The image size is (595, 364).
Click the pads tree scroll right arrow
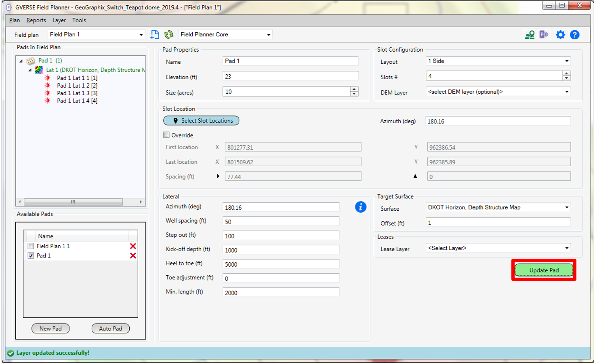[141, 202]
